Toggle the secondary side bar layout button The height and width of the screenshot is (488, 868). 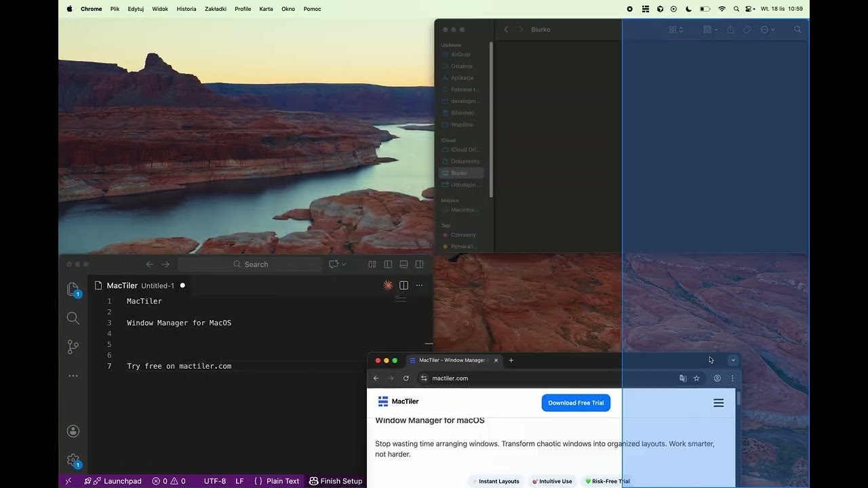(420, 264)
